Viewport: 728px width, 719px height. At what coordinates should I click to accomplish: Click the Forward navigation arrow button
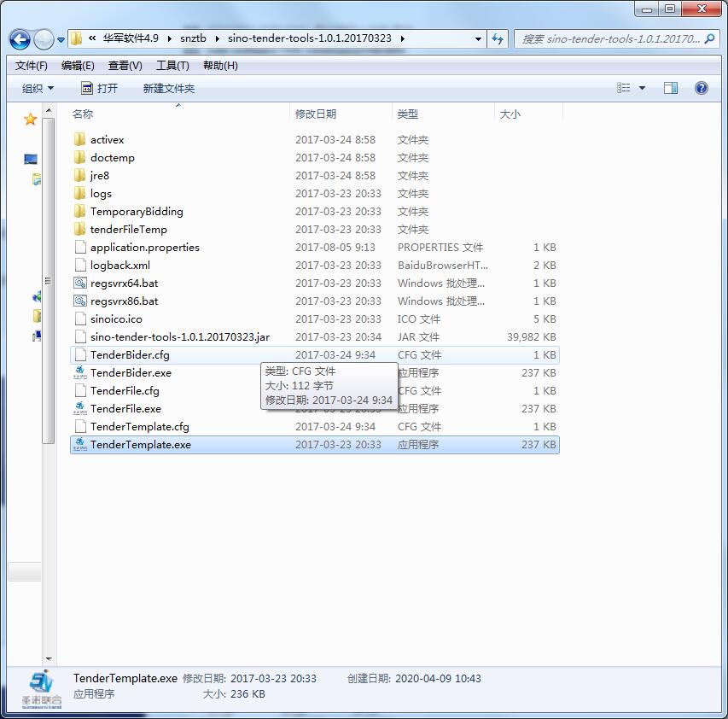44,39
